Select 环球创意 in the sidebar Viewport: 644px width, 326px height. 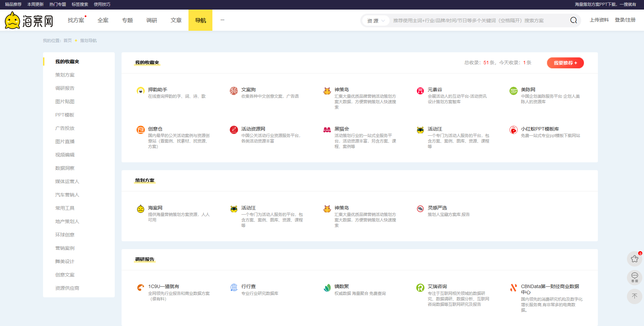coord(65,235)
